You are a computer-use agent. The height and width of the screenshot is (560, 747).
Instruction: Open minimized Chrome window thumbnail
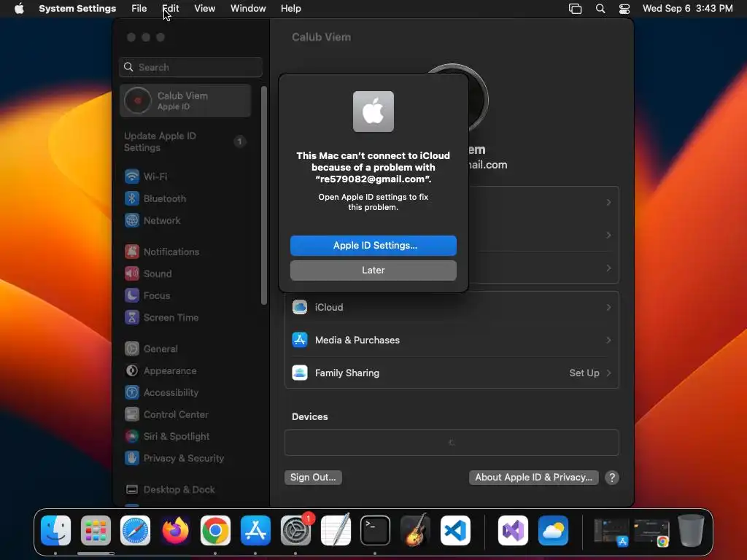coord(651,532)
